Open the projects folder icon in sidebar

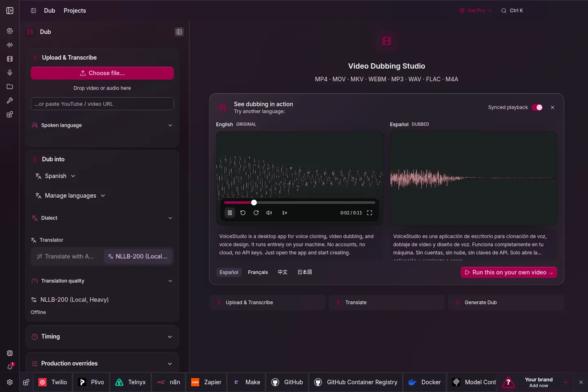[10, 87]
